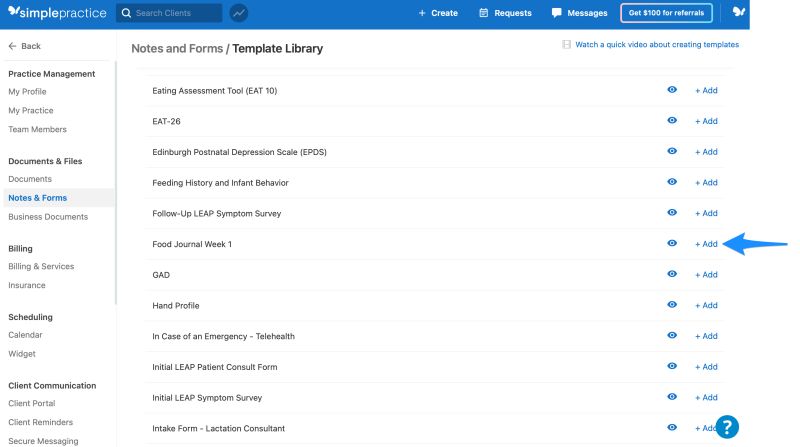Add the Hand Profile template
This screenshot has width=800, height=447.
click(706, 305)
